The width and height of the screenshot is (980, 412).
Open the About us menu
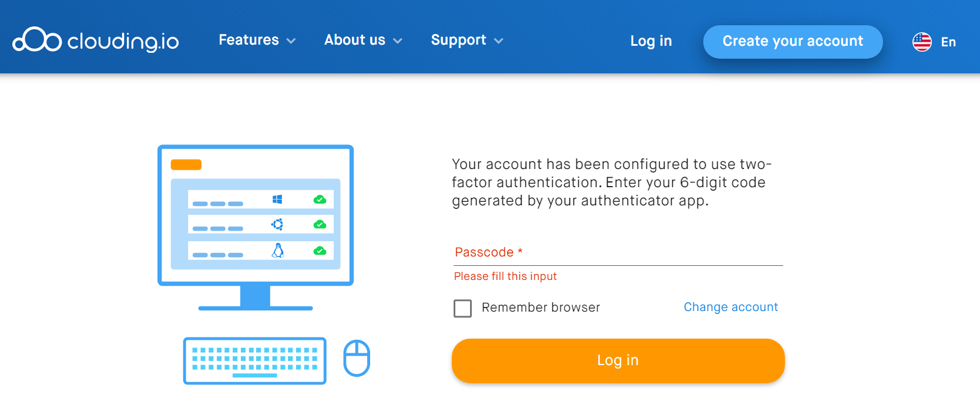point(355,40)
